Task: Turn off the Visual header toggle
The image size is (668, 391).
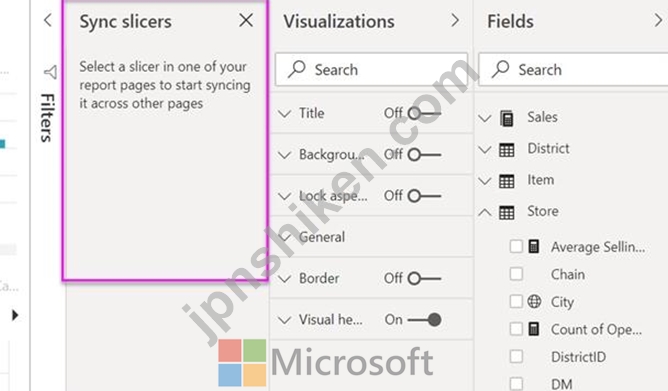Action: [x=424, y=319]
